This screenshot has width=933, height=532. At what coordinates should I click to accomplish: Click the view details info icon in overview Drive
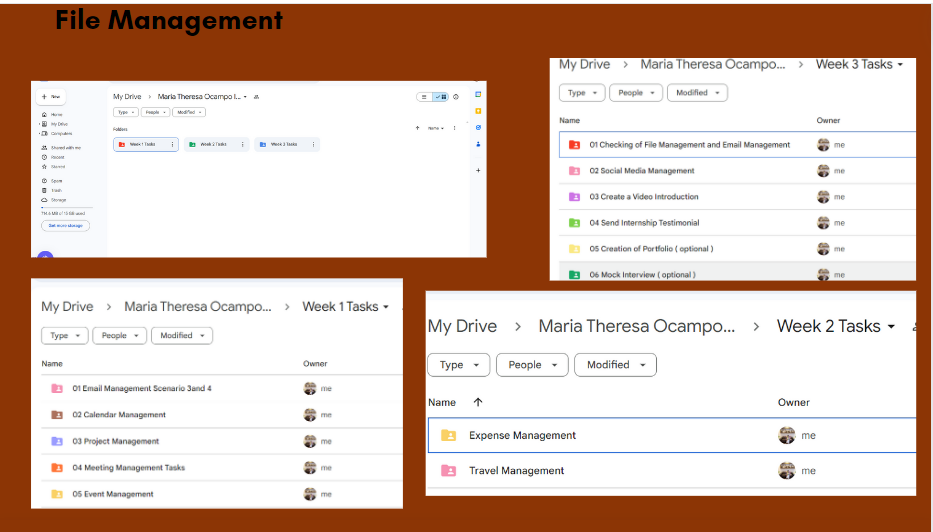[x=456, y=97]
